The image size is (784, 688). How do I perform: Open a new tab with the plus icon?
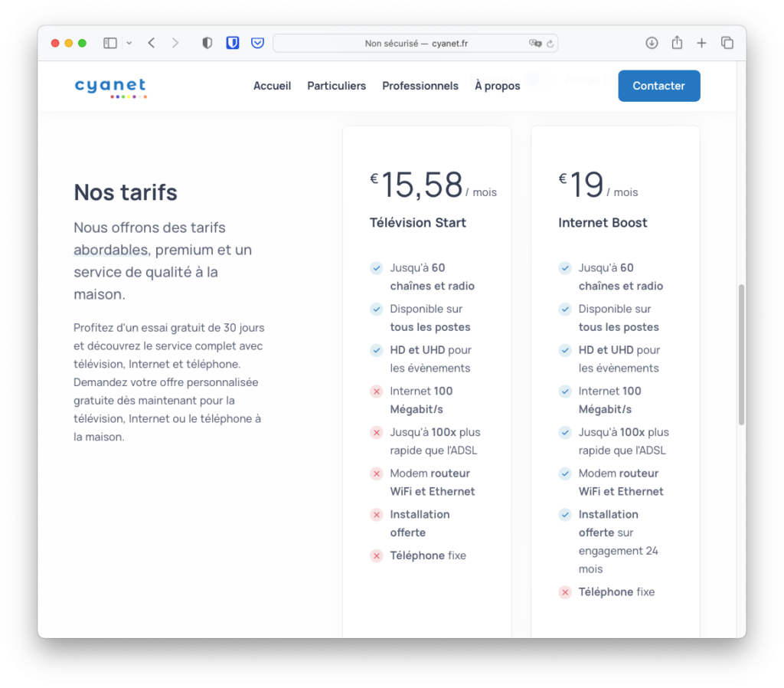click(701, 44)
